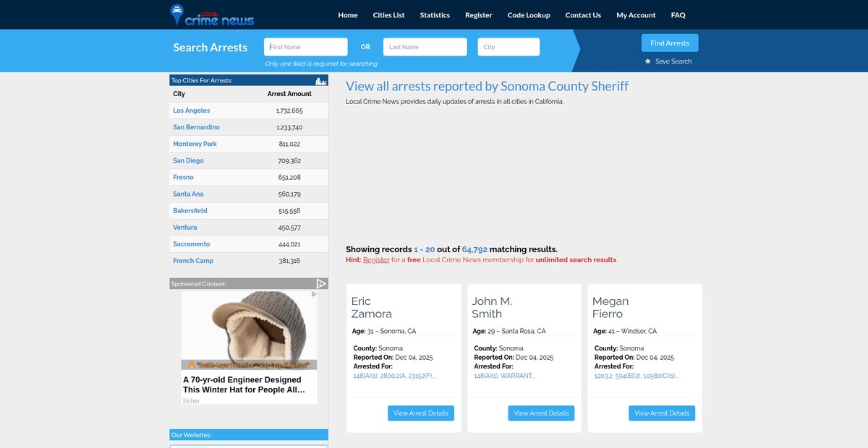Viewport: 868px width, 448px height.
Task: View Arrest Details for Eric Zamora
Action: (x=421, y=413)
